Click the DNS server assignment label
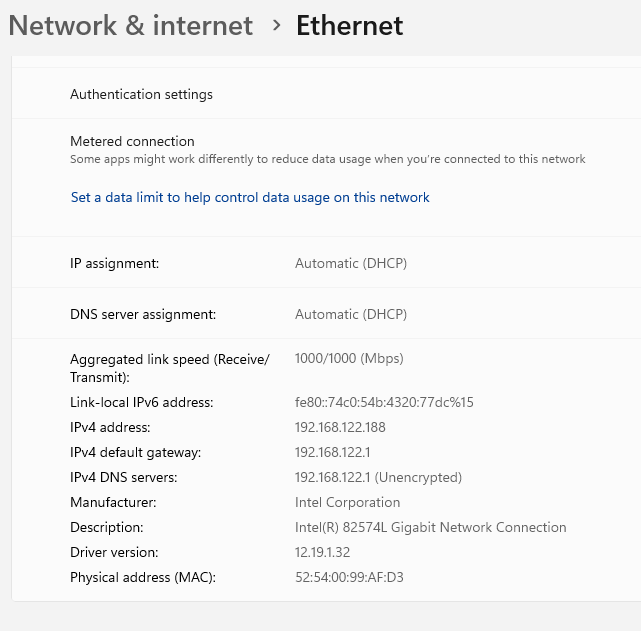 click(x=143, y=314)
